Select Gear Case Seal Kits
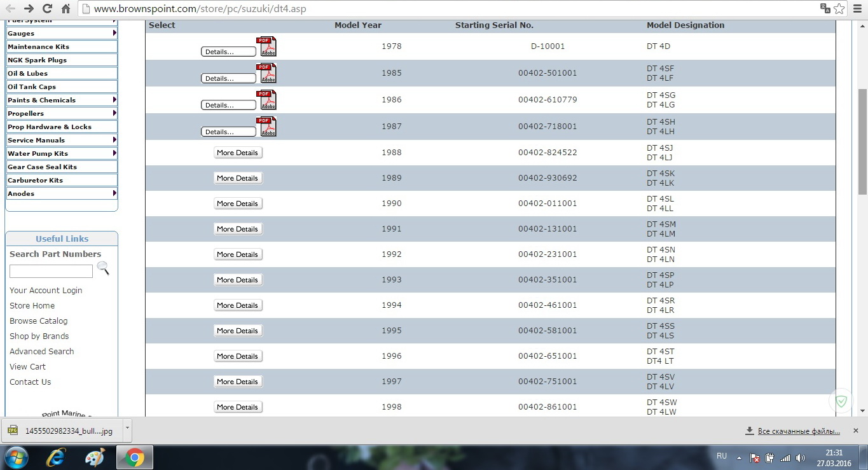The height and width of the screenshot is (470, 868). pos(62,167)
